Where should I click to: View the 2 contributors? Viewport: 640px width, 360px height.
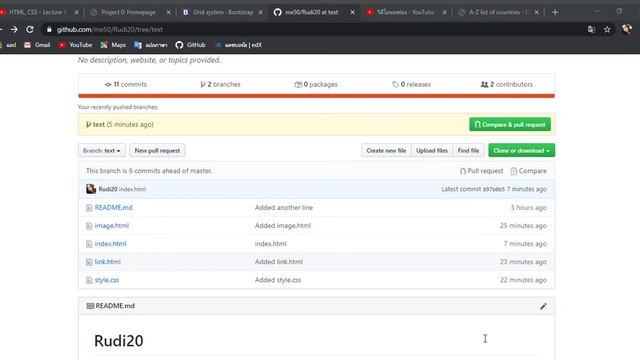click(x=507, y=84)
